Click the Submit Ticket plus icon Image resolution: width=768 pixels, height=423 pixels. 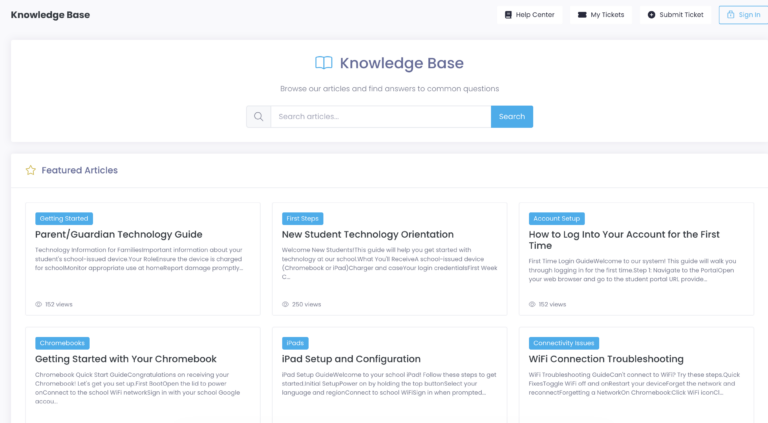pyautogui.click(x=651, y=15)
